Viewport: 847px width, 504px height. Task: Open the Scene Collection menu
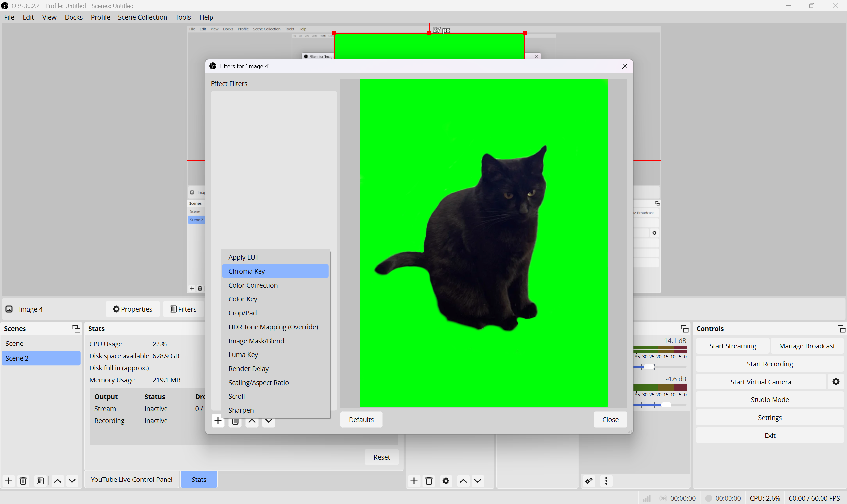[x=143, y=17]
